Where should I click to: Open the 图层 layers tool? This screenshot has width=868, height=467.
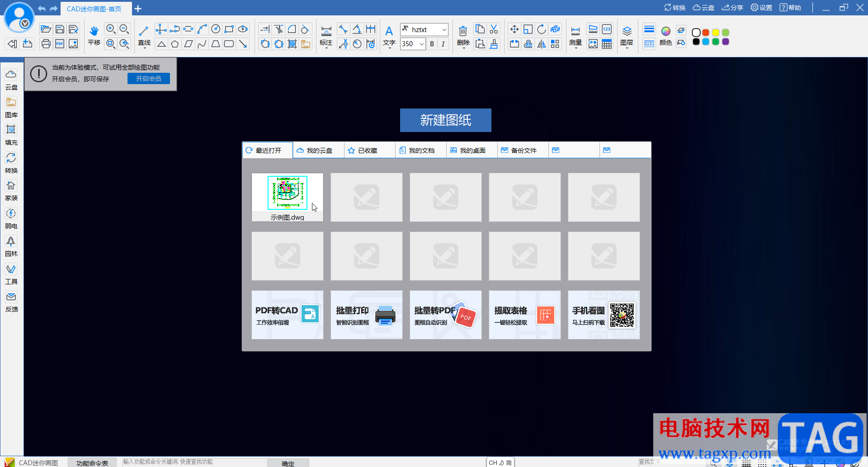(627, 36)
